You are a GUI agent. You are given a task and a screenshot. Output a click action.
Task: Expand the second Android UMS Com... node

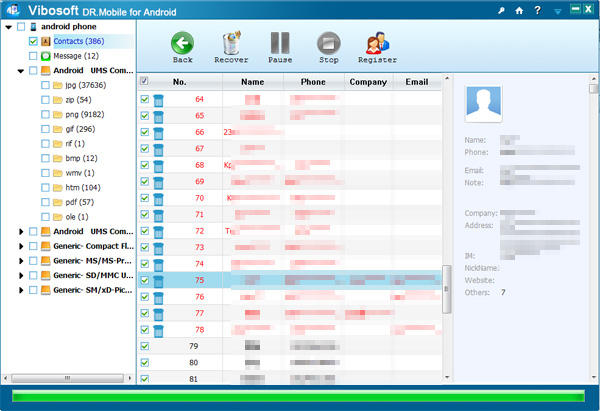point(21,232)
